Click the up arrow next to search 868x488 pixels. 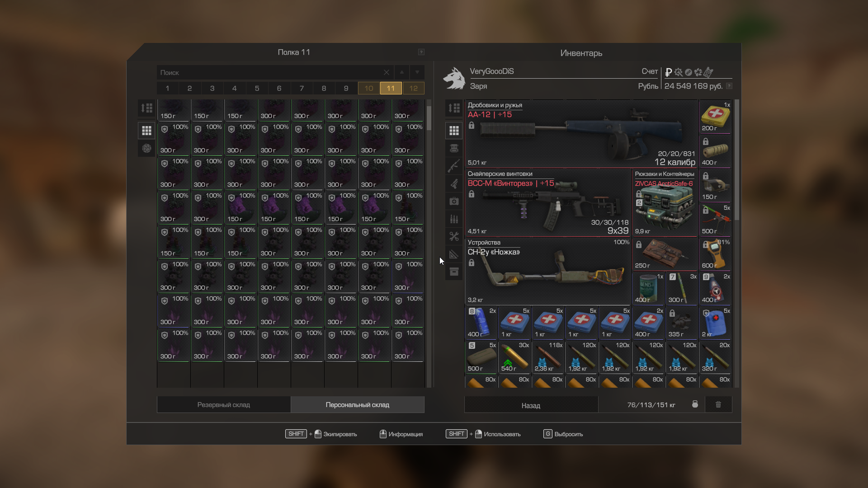(401, 72)
